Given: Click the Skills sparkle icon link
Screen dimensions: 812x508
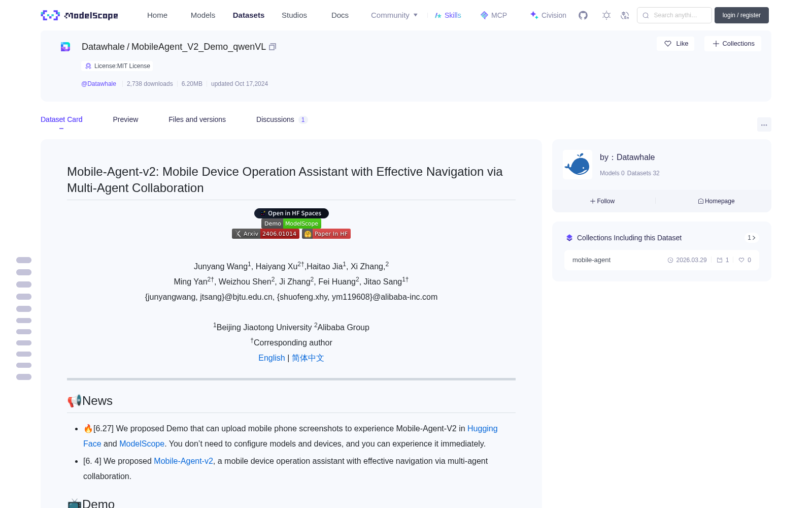Looking at the screenshot, I should coord(448,15).
